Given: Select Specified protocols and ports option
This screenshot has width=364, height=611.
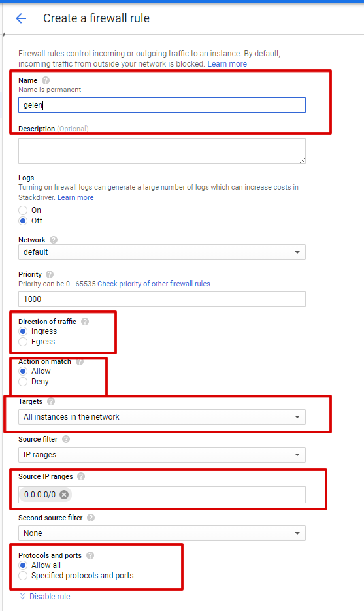Looking at the screenshot, I should pyautogui.click(x=23, y=576).
